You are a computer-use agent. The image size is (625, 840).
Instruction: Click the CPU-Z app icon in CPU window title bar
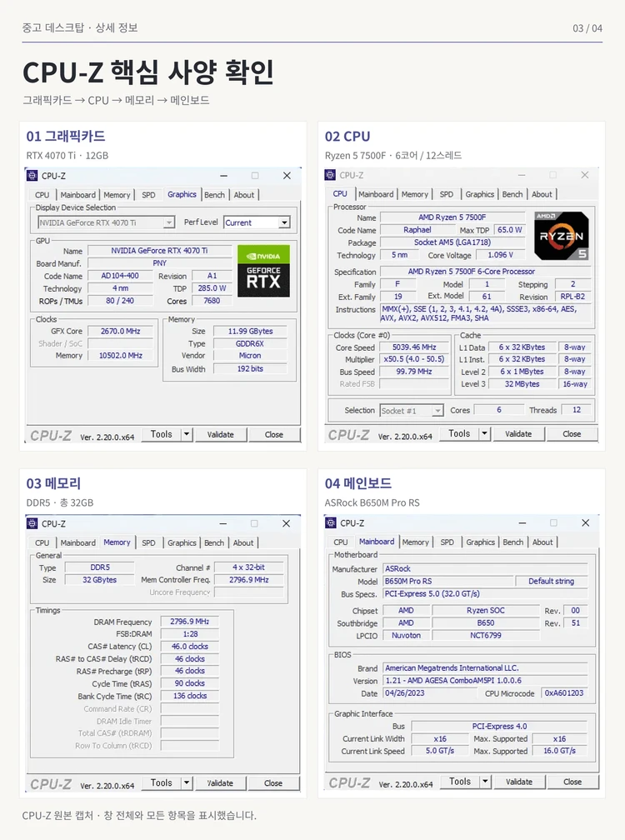coord(331,175)
